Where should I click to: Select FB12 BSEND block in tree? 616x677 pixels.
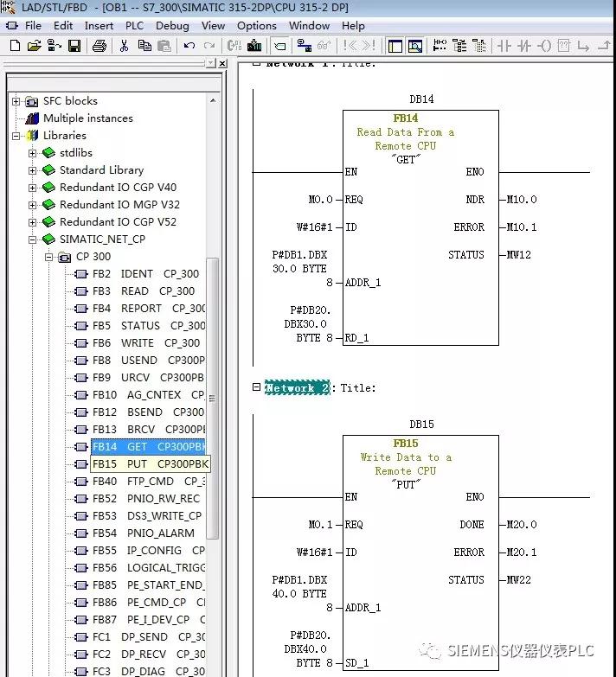coord(147,412)
